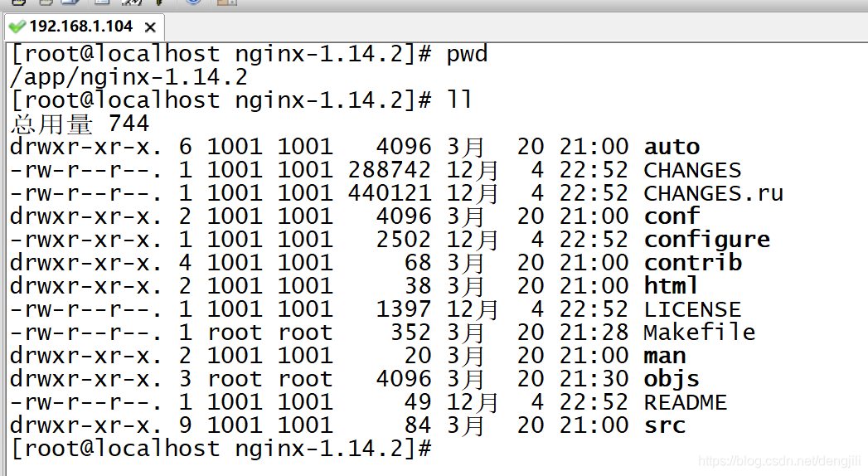Click the last empty shell prompt line
868x476 pixels.
coord(221,449)
